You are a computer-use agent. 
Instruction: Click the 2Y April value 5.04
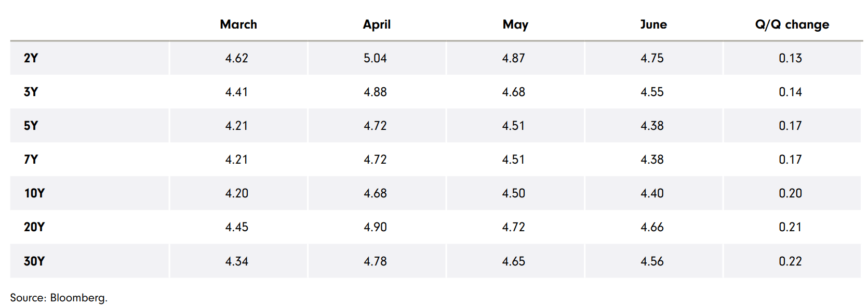point(375,58)
